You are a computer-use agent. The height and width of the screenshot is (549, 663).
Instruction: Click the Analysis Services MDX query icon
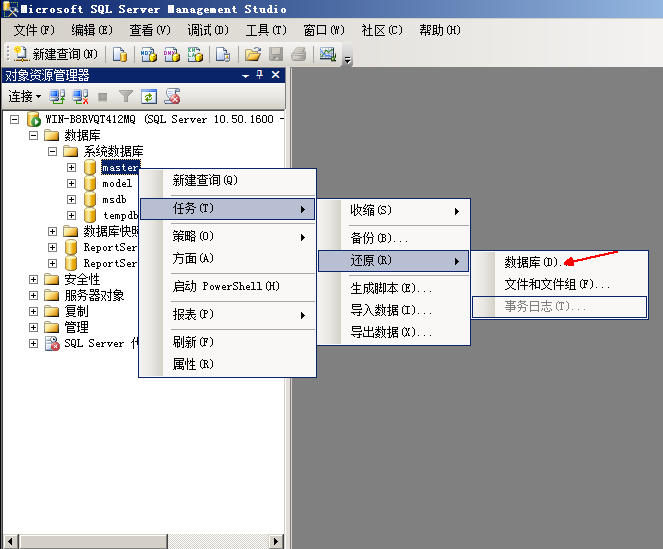click(148, 54)
